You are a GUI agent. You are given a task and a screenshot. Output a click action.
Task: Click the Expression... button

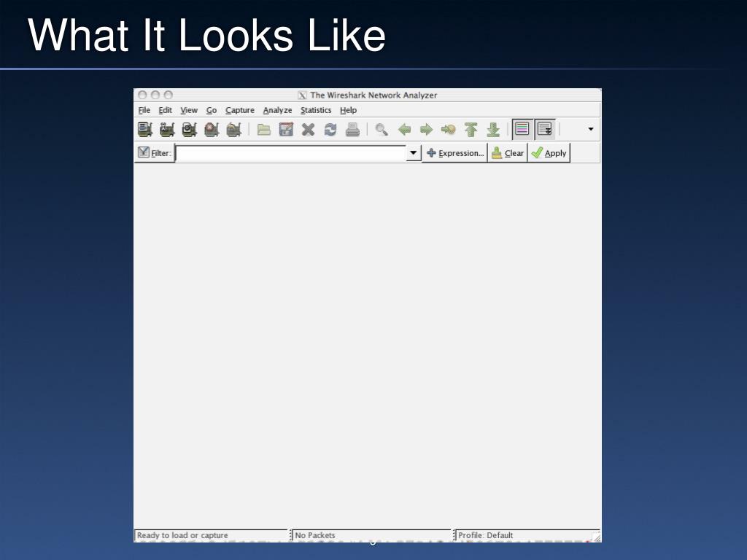(x=455, y=153)
